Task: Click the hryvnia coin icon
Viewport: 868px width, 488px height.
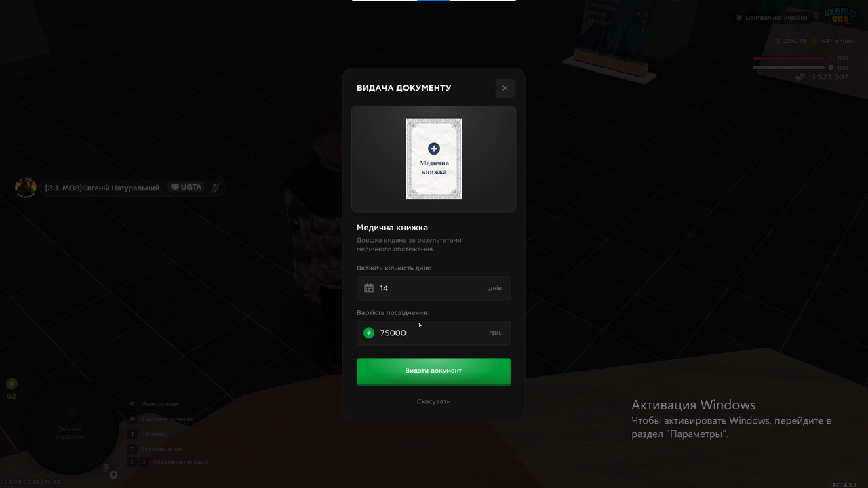Action: coord(369,333)
